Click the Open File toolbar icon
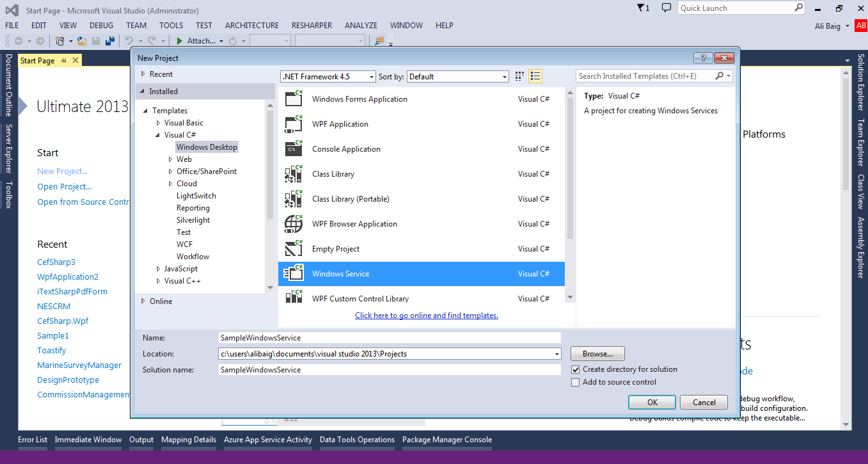Viewport: 868px width, 464px height. pyautogui.click(x=81, y=41)
